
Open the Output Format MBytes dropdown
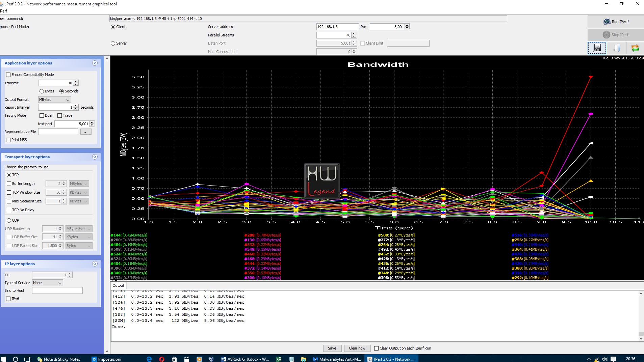[x=54, y=100]
